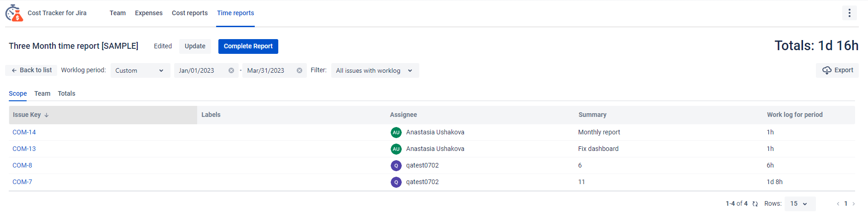The height and width of the screenshot is (214, 868).
Task: Open issue COM-13 link
Action: (x=24, y=149)
